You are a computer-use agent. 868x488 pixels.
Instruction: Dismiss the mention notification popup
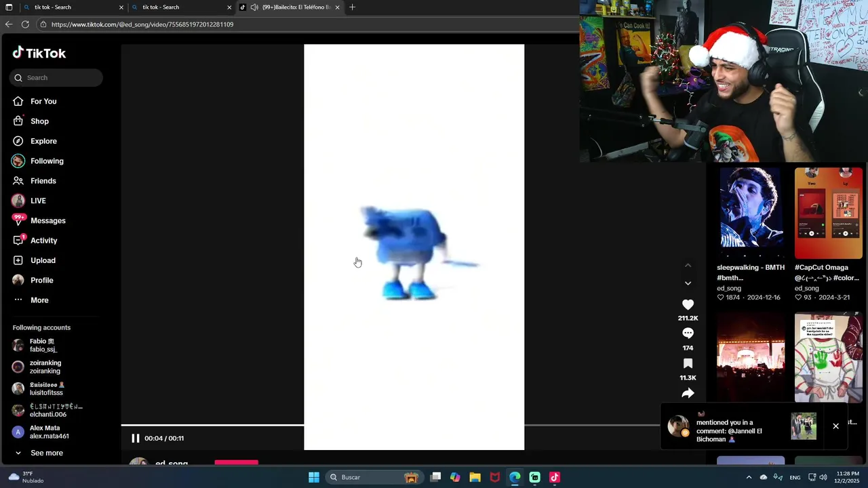click(835, 426)
